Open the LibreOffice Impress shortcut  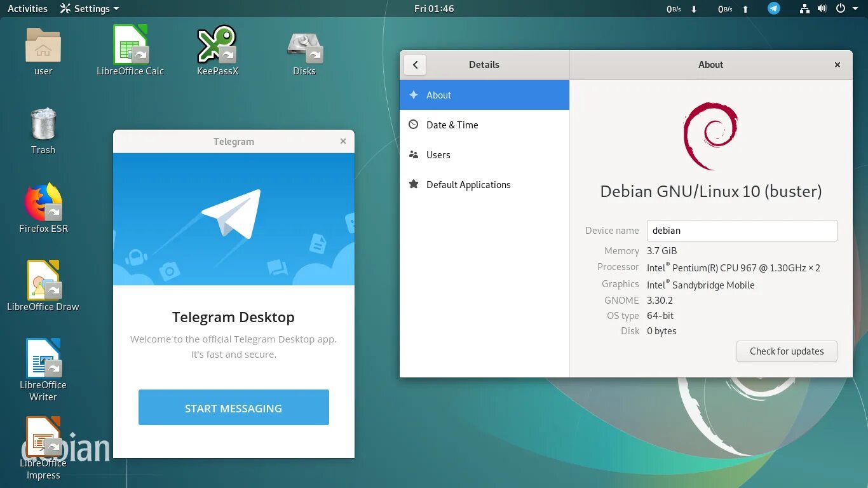(x=43, y=436)
